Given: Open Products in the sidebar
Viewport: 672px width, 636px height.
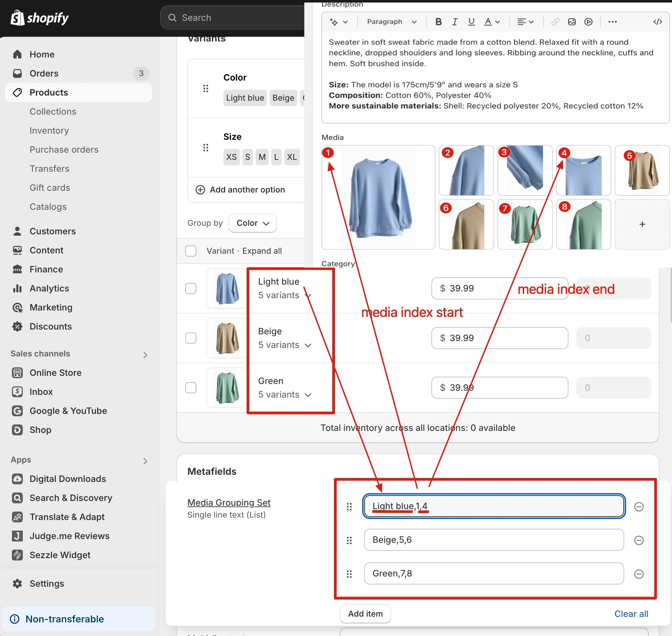Looking at the screenshot, I should click(79, 93).
